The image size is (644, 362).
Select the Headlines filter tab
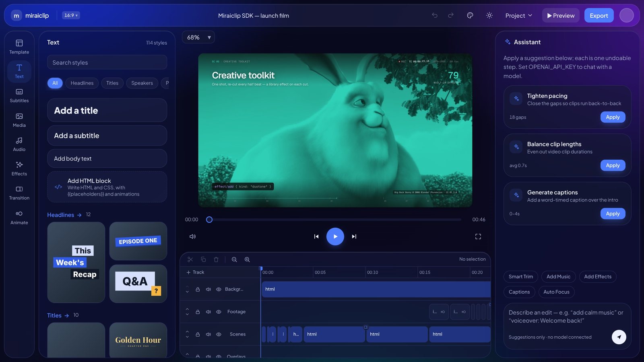(82, 83)
